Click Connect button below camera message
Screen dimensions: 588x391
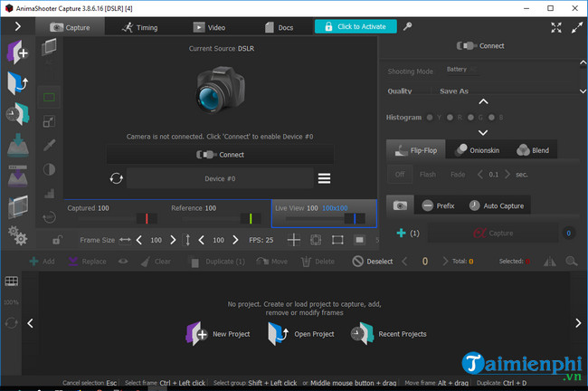click(x=220, y=155)
